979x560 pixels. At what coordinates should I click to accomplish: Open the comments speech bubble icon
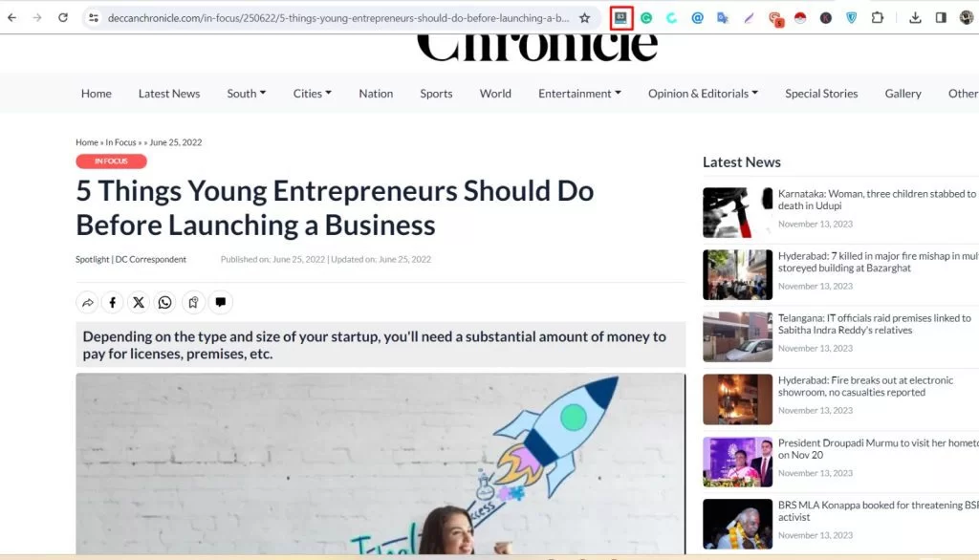pos(221,303)
